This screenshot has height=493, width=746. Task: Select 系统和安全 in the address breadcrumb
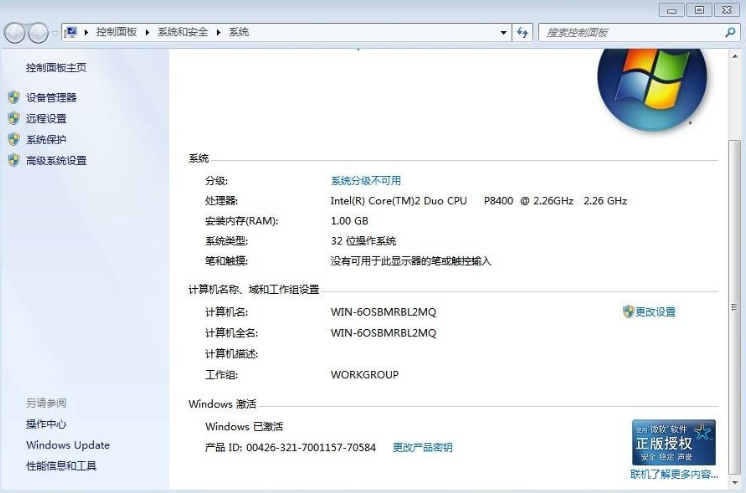(x=183, y=33)
